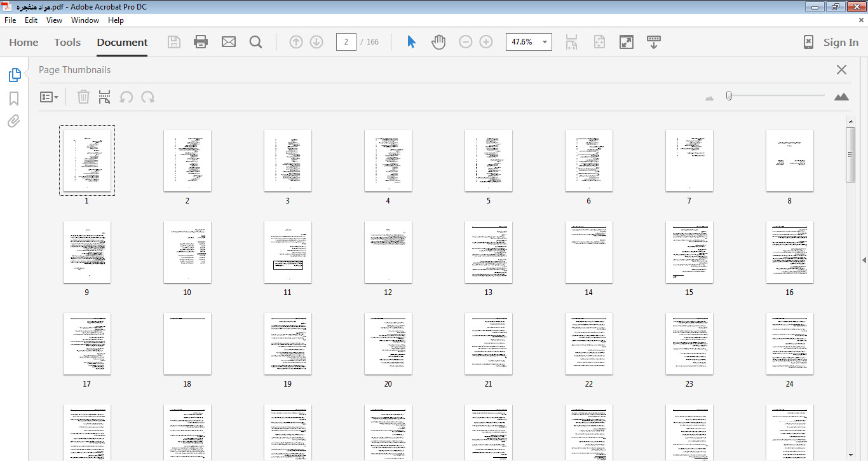Select page 11 thumbnail with boxed text

coord(288,252)
